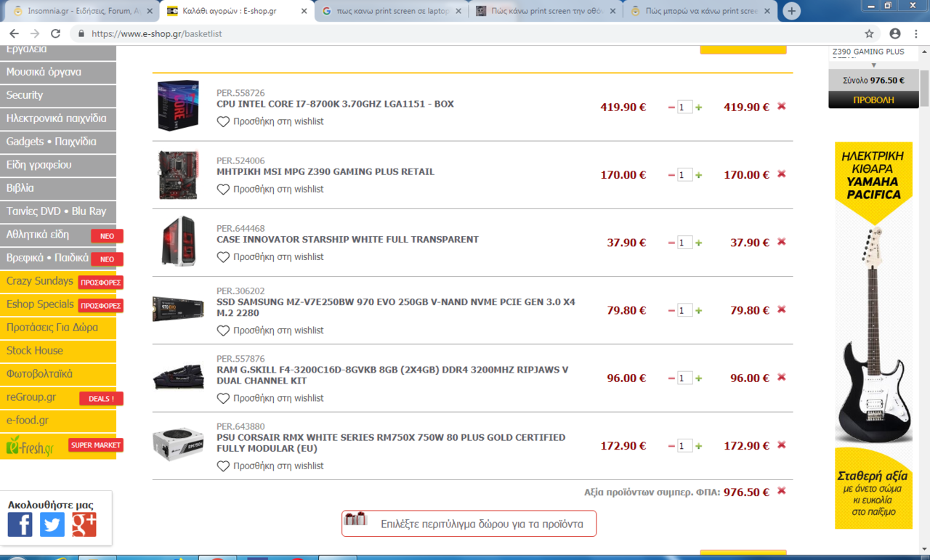Viewport: 930px width, 560px height.
Task: Click quantity field of Corsair PSU row
Action: [x=684, y=446]
